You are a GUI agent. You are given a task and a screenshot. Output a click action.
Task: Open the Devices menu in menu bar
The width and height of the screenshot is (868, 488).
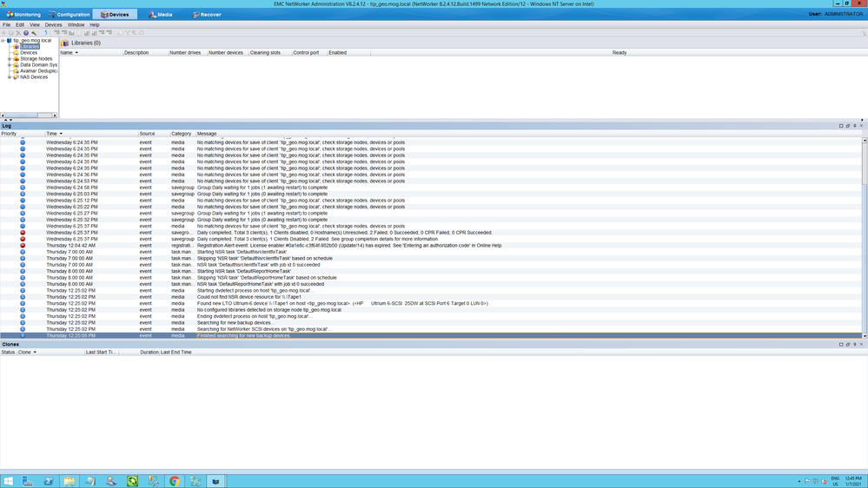53,25
